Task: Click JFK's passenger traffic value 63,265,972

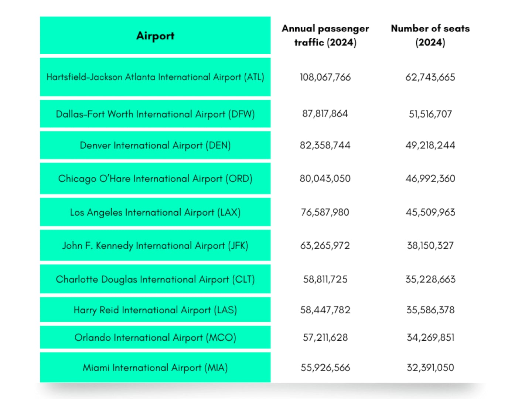Action: pos(325,245)
